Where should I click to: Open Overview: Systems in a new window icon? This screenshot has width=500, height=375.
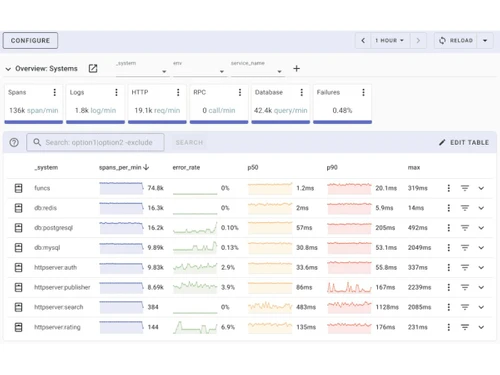coord(93,68)
